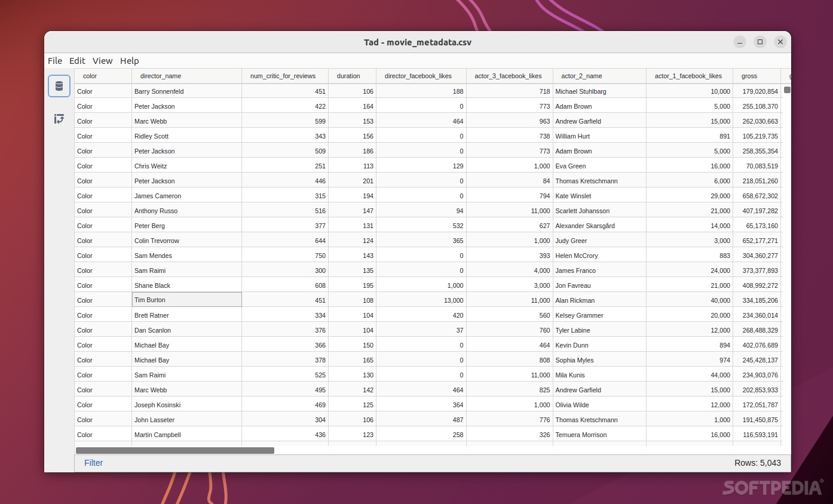Click the Eva Green cell
The height and width of the screenshot is (504, 833).
tap(599, 166)
